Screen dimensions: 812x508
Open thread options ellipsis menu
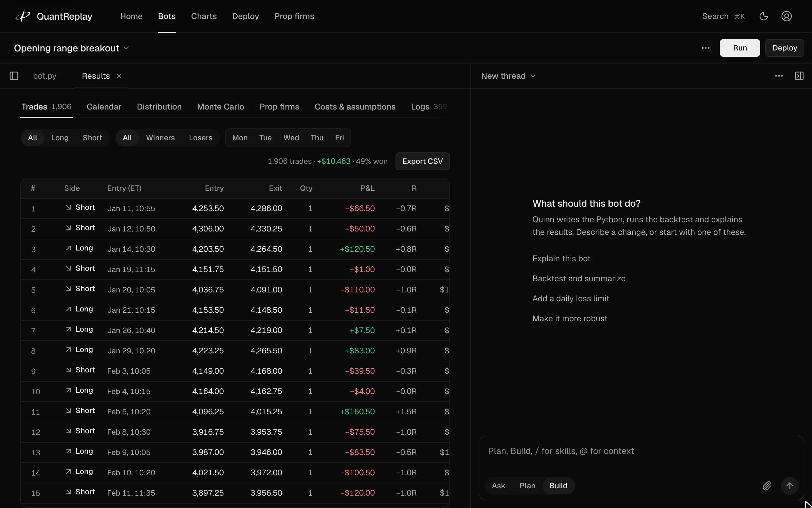click(x=779, y=76)
